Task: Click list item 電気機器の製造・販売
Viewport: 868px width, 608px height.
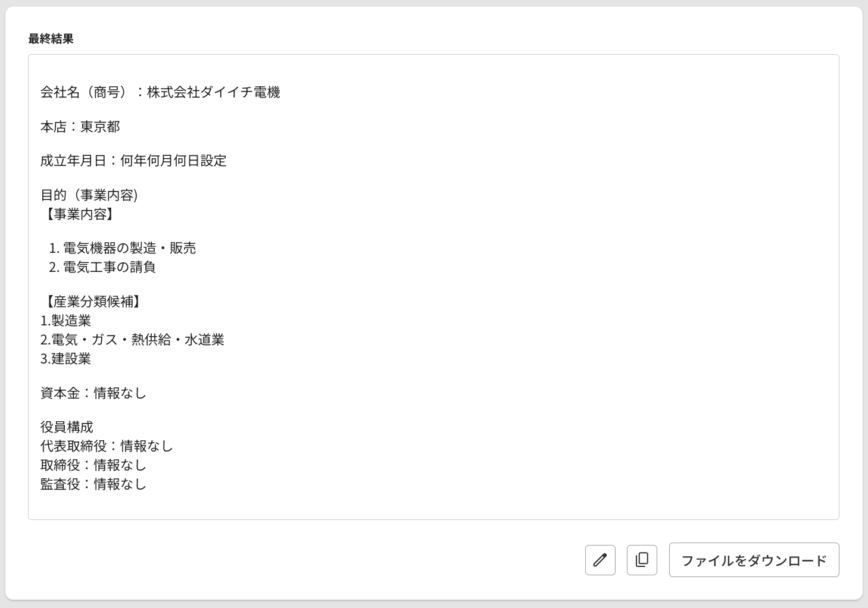Action: (x=129, y=248)
